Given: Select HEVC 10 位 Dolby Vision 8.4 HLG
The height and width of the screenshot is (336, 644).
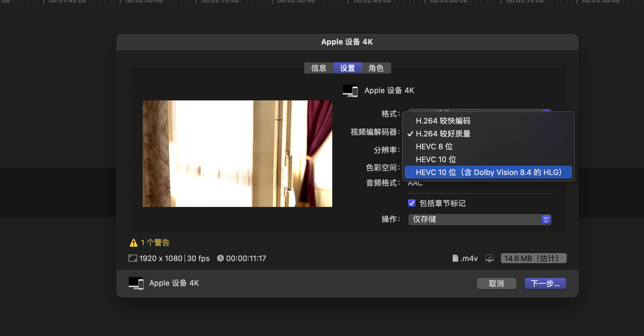Looking at the screenshot, I should (x=488, y=172).
